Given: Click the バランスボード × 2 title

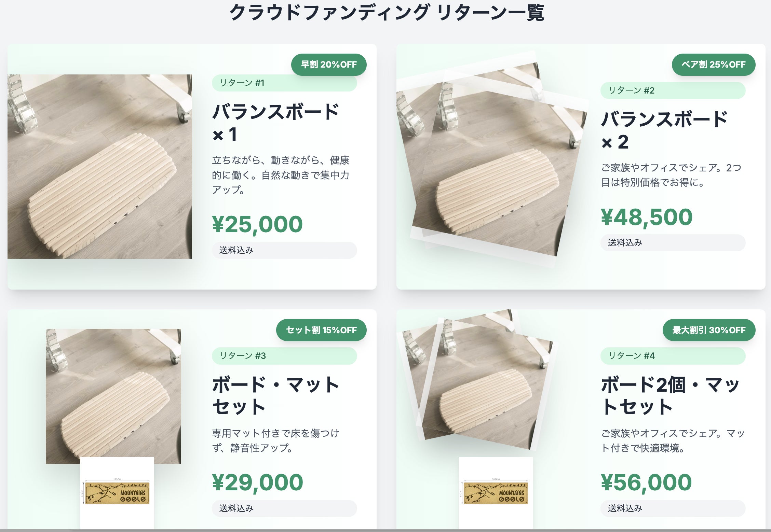Looking at the screenshot, I should pyautogui.click(x=664, y=130).
